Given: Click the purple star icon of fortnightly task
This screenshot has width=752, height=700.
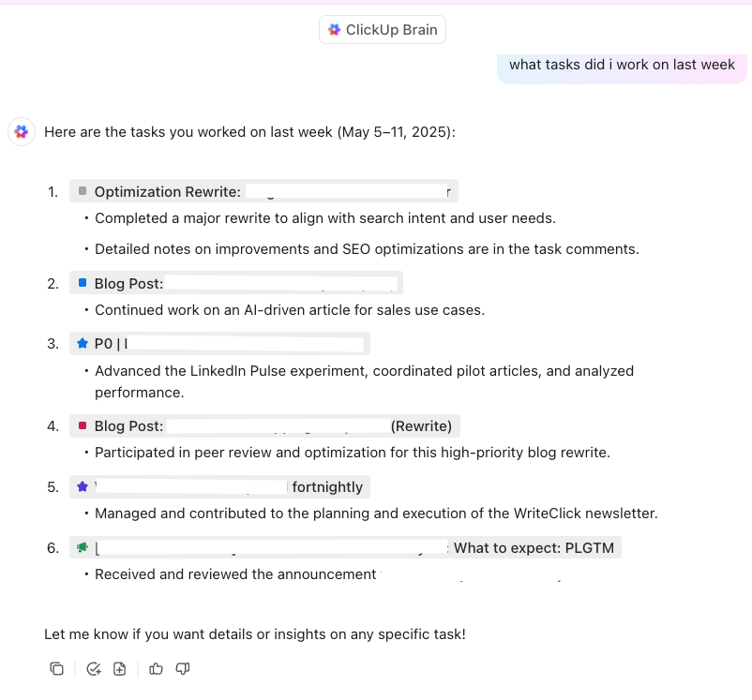Looking at the screenshot, I should 83,486.
